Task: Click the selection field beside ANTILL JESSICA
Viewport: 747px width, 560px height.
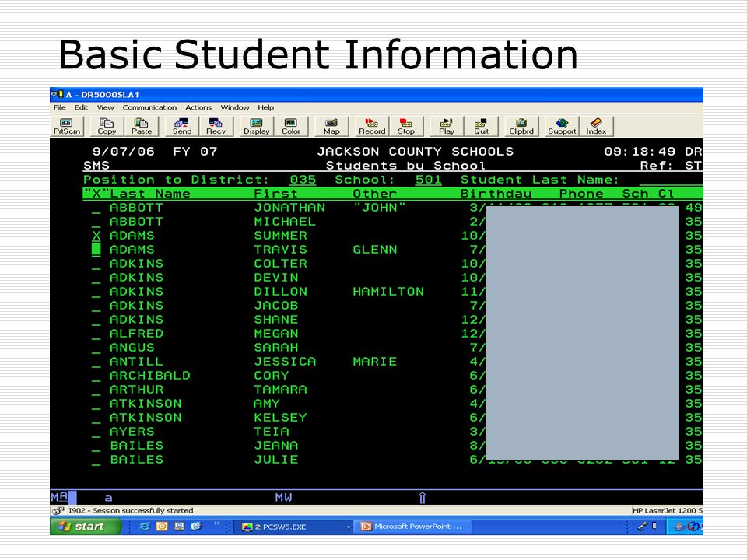Action: 96,362
